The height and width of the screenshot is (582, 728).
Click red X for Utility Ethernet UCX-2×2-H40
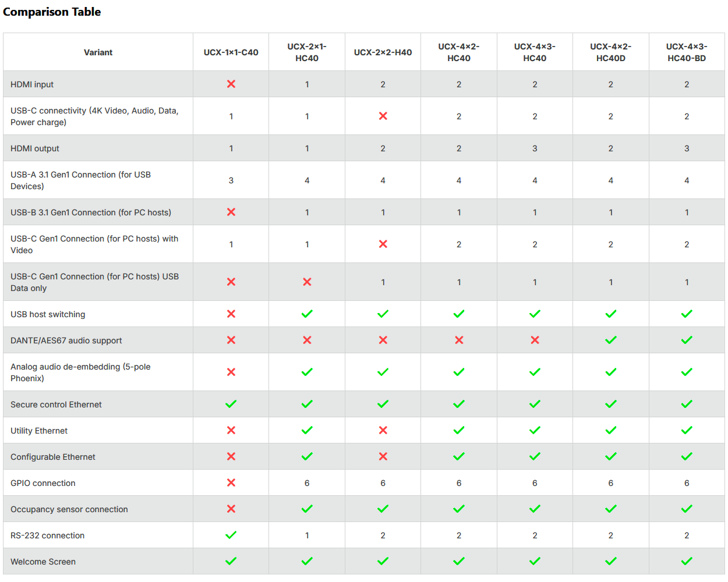click(x=383, y=430)
